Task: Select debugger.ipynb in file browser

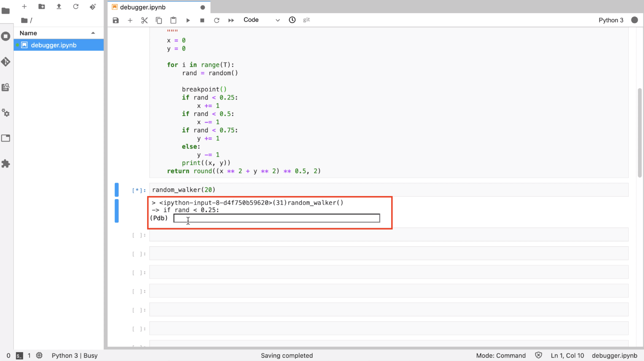Action: pos(54,45)
